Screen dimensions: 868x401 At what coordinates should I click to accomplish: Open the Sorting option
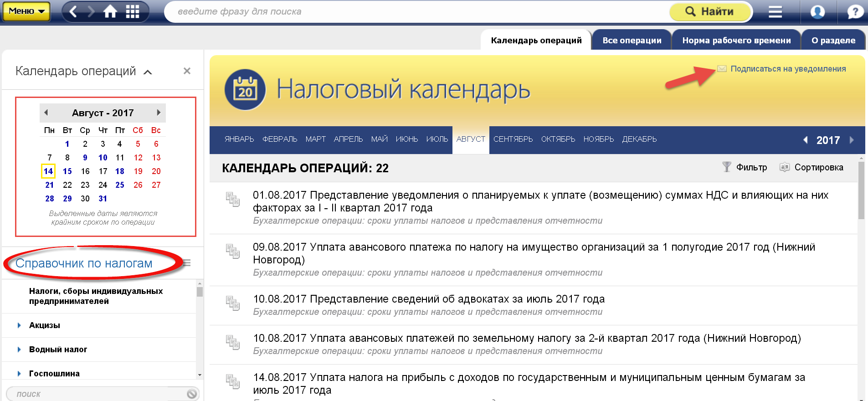point(812,167)
